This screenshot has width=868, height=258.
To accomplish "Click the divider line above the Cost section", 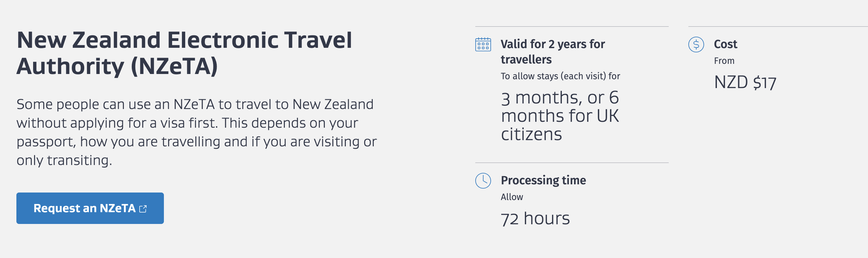I will click(778, 27).
